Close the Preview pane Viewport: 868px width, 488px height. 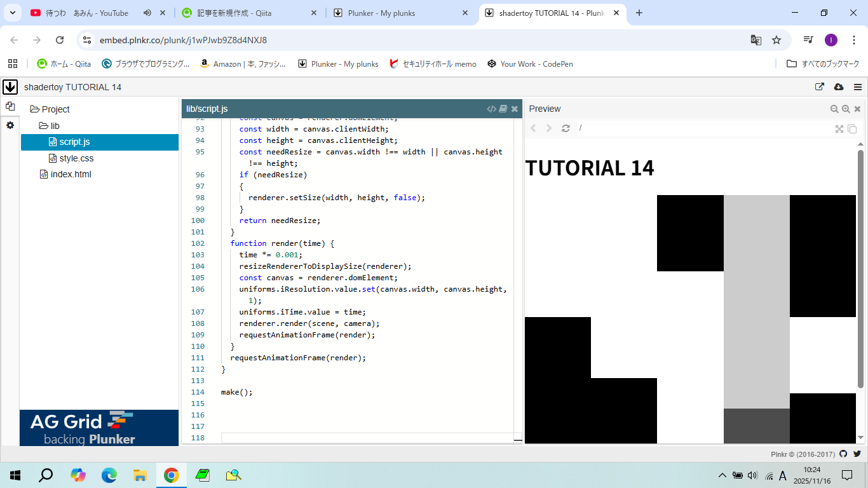coord(857,109)
